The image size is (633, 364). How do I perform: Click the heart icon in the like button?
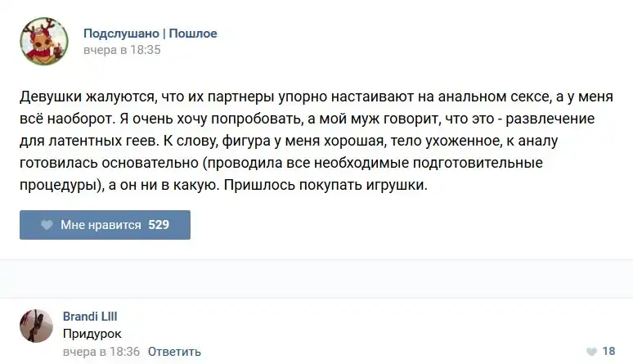click(x=47, y=225)
